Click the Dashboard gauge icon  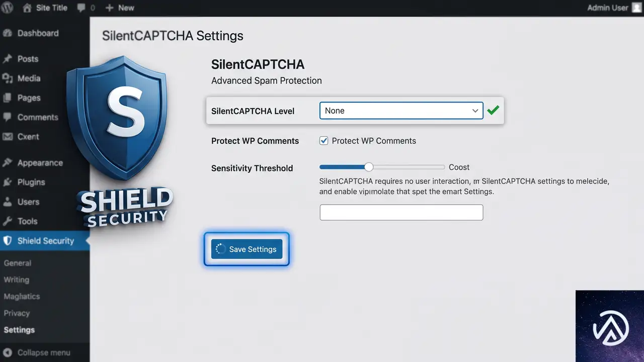point(8,33)
